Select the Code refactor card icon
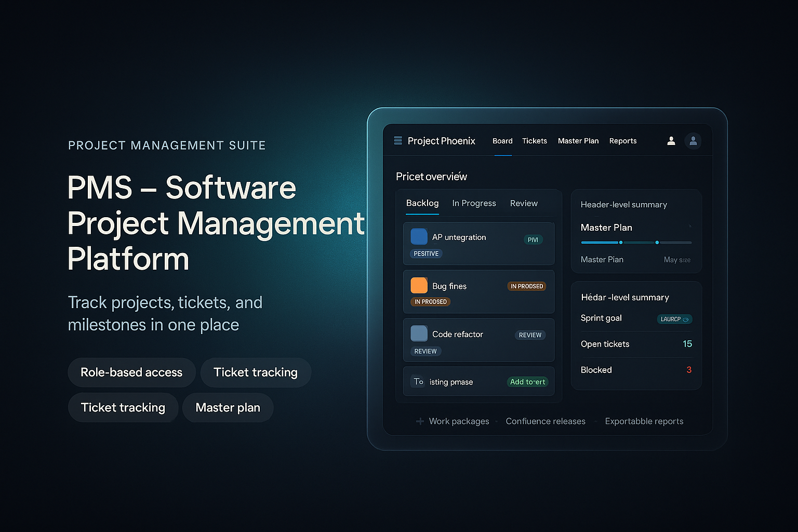This screenshot has height=532, width=798. (x=419, y=334)
